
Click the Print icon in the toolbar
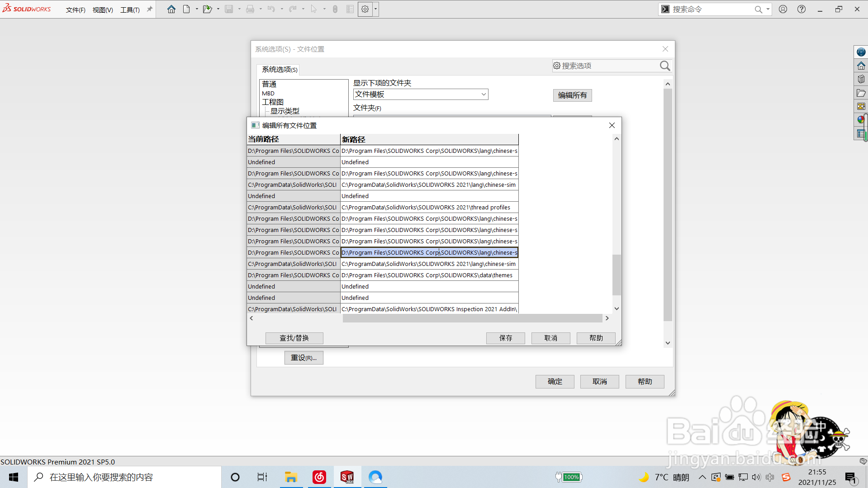click(x=250, y=9)
